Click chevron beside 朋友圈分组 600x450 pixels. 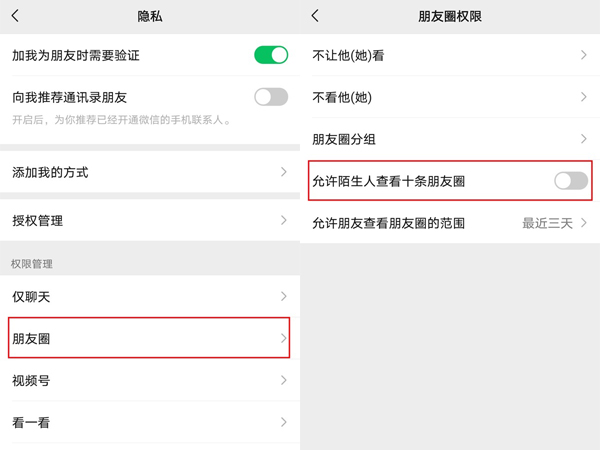(x=584, y=139)
